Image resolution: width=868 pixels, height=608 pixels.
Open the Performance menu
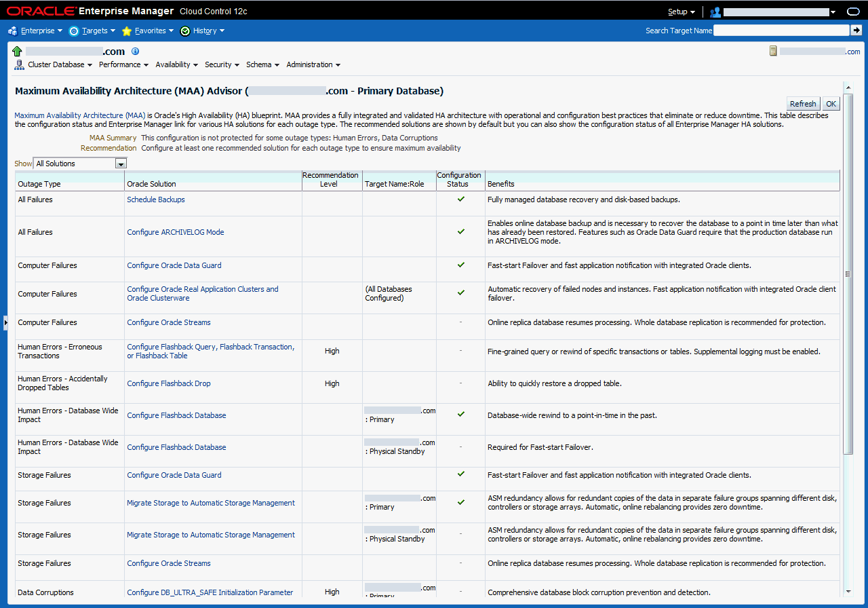coord(123,65)
